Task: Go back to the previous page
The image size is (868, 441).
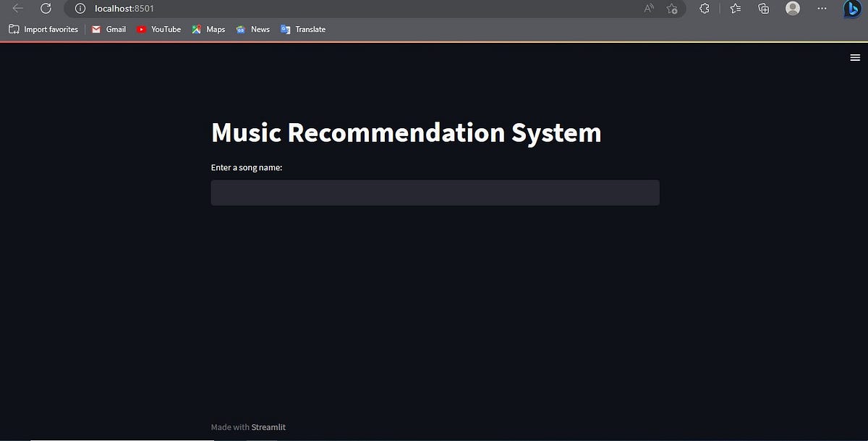Action: [x=17, y=9]
